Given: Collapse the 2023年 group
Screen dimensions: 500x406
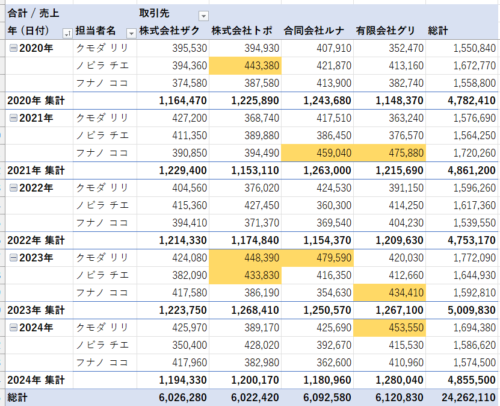Looking at the screenshot, I should (x=13, y=258).
